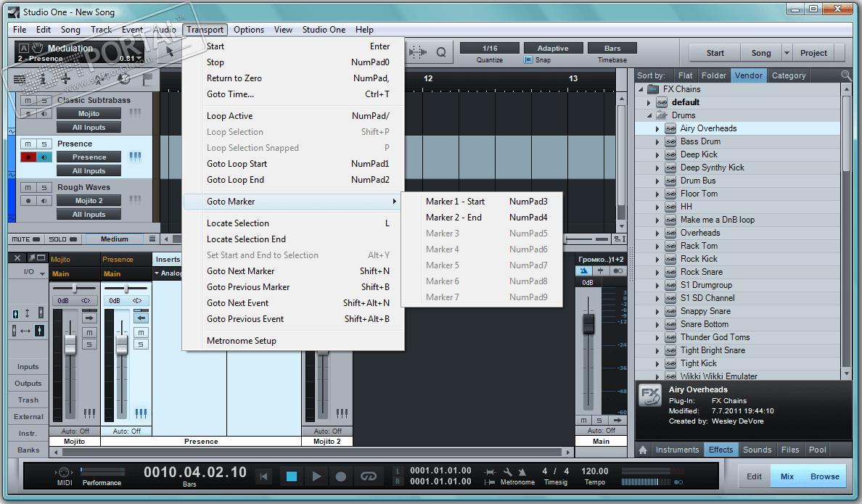The height and width of the screenshot is (504, 862).
Task: Collapse the Drums folder
Action: (649, 115)
